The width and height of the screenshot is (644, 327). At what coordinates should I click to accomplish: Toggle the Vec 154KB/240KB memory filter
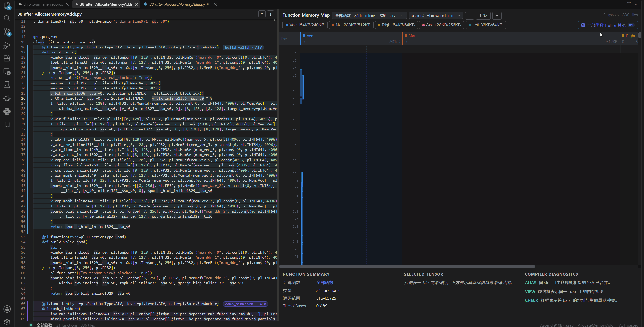[305, 25]
